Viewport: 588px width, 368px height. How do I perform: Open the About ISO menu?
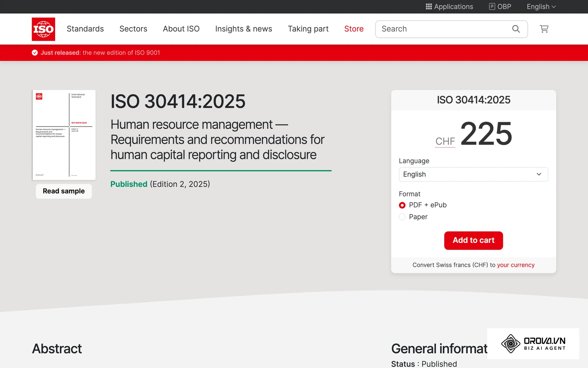181,29
